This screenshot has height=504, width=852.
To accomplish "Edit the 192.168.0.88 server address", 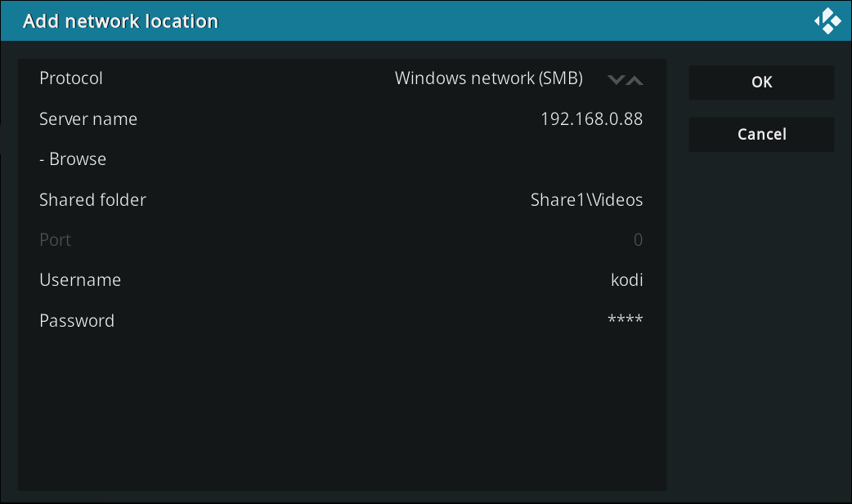I will point(591,119).
